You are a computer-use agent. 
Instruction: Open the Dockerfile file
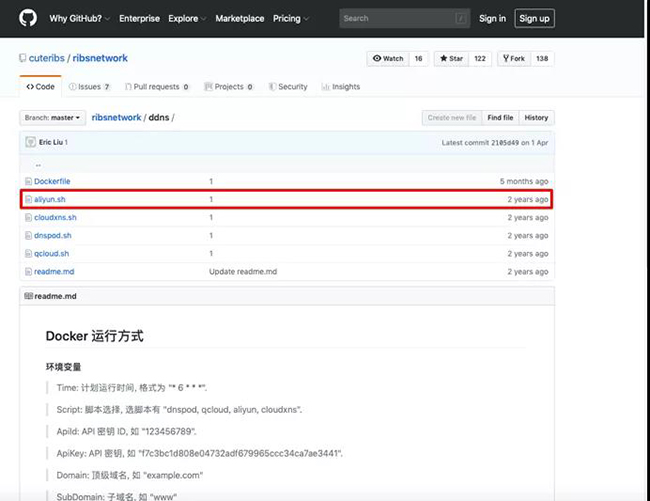pyautogui.click(x=52, y=181)
